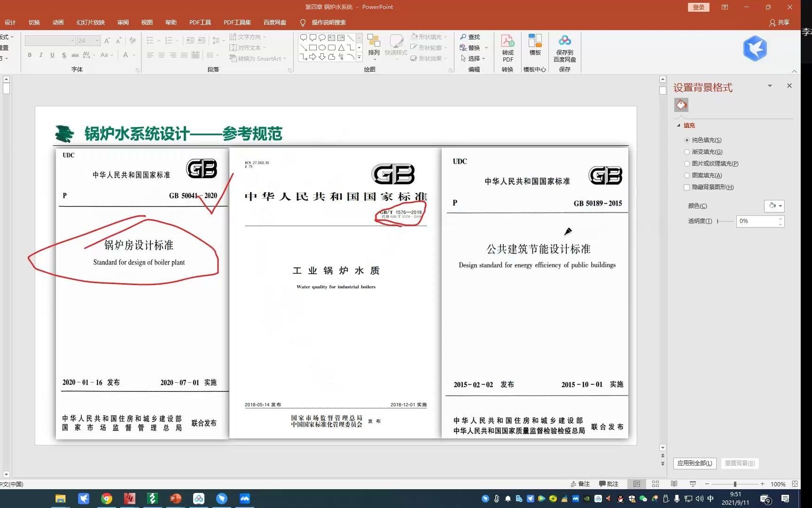Open the font size dropdown
The height and width of the screenshot is (508, 812).
click(97, 40)
